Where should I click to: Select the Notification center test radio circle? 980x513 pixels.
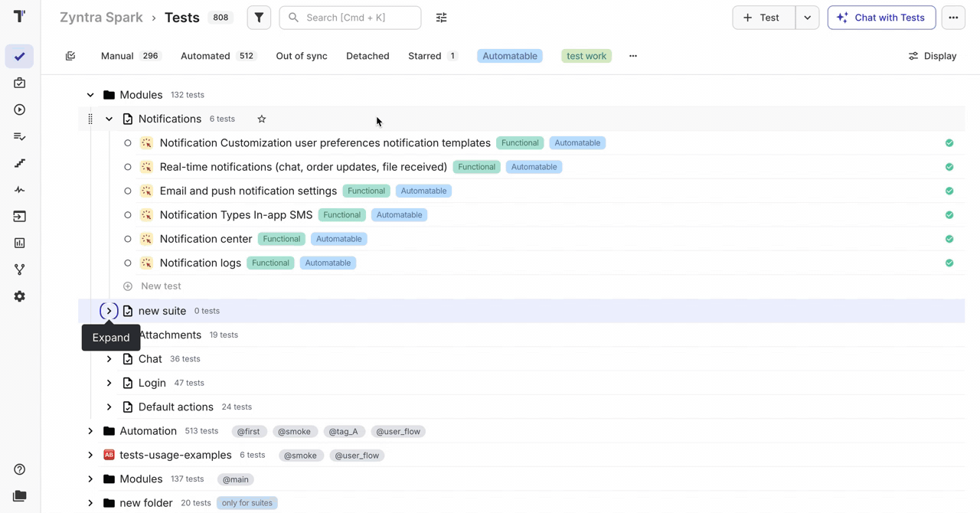coord(128,239)
